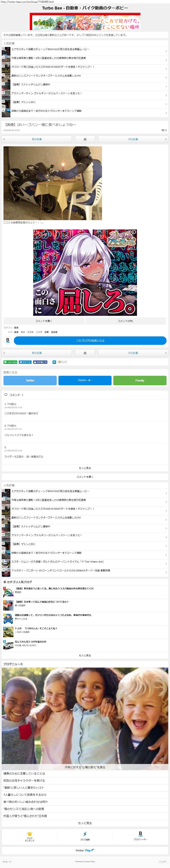Click the home icon above the article photo
The width and height of the screenshot is (170, 868).
click(85, 139)
